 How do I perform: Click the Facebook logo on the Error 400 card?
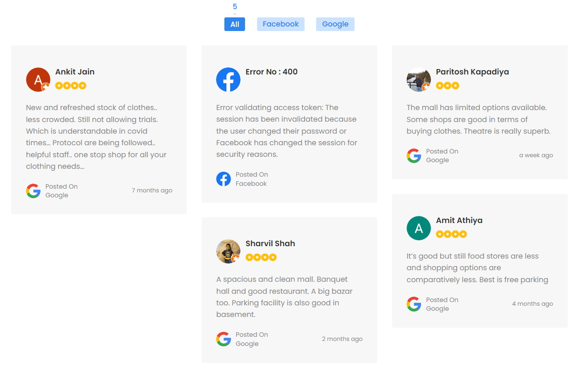(x=228, y=79)
